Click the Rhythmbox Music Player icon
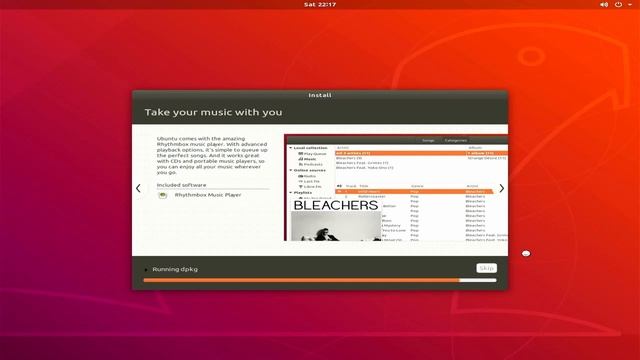The height and width of the screenshot is (360, 640). tap(162, 195)
